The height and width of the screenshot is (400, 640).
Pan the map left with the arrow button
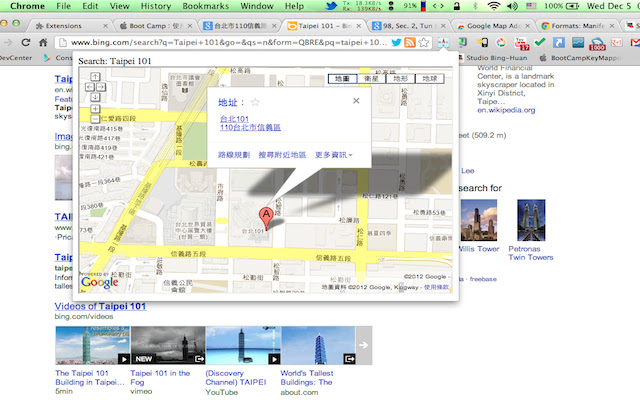tap(90, 87)
